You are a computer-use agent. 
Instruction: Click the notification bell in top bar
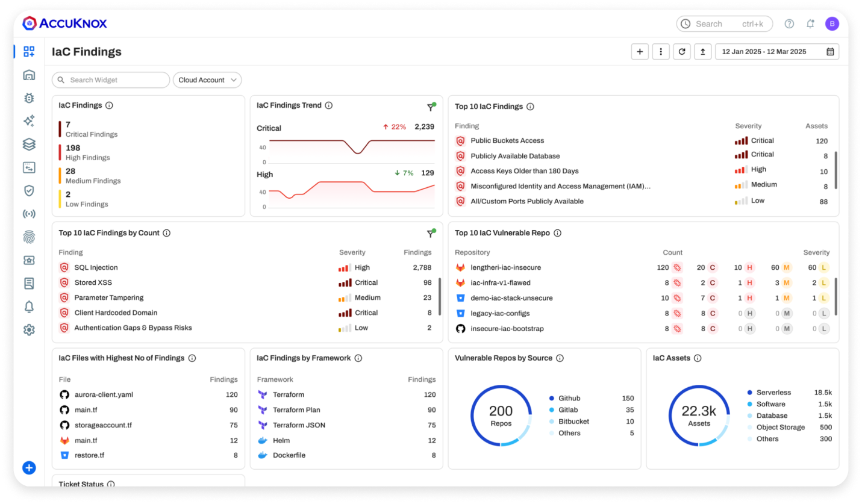point(810,24)
